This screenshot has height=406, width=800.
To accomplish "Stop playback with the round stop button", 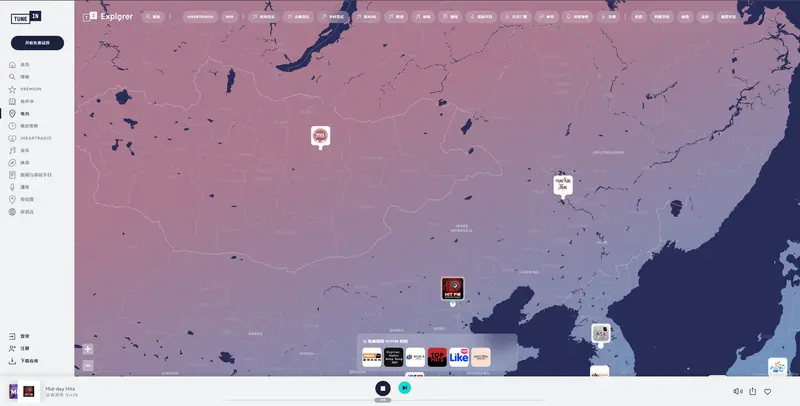I will tap(383, 388).
